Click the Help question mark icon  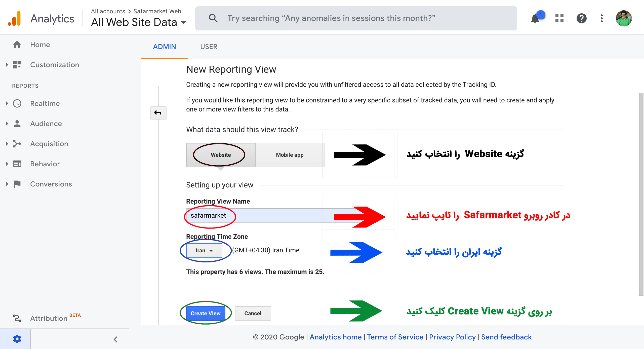pos(580,17)
